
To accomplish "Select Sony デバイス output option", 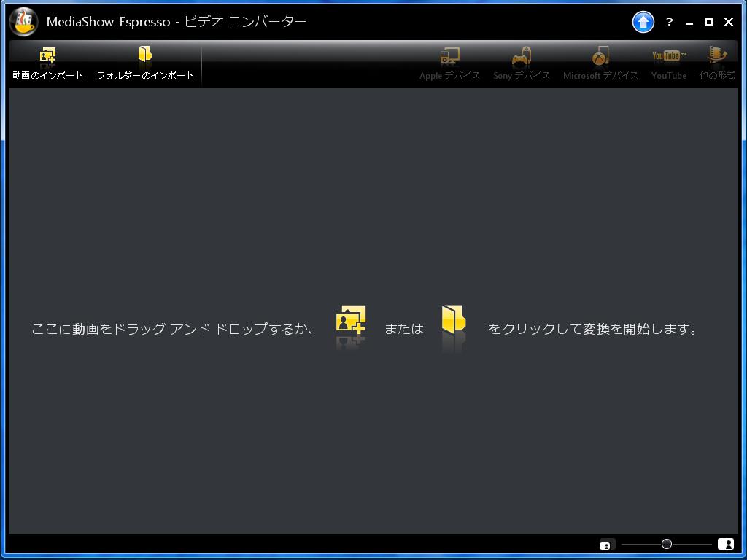I will click(521, 63).
